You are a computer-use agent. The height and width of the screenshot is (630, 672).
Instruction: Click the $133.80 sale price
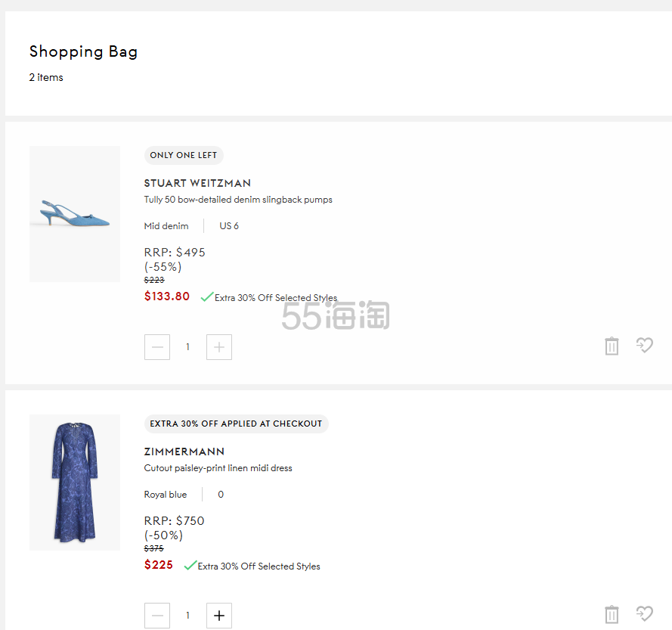(x=167, y=296)
